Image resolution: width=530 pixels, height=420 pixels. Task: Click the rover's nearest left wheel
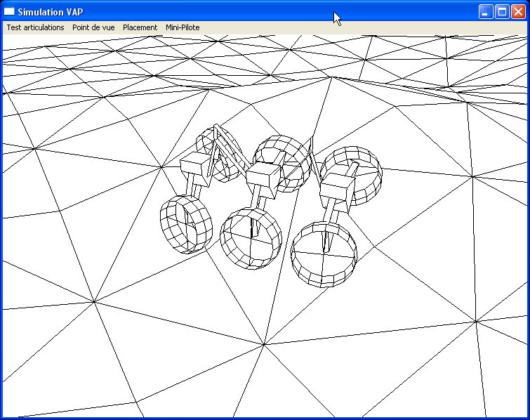pyautogui.click(x=185, y=224)
